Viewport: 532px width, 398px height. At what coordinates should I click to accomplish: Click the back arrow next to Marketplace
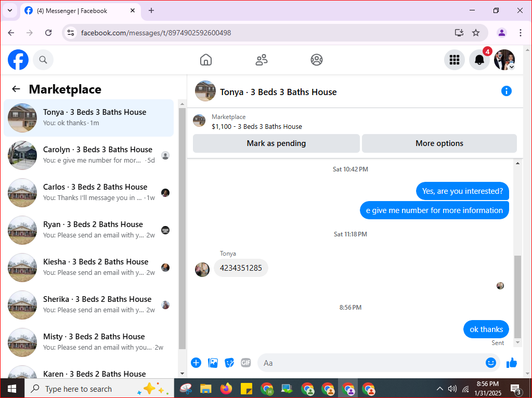point(16,89)
